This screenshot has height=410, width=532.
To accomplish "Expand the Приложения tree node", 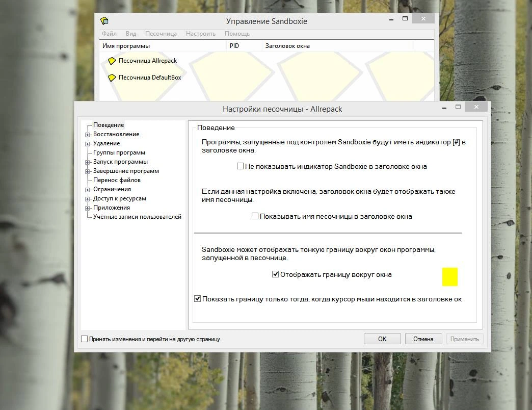I will (87, 208).
